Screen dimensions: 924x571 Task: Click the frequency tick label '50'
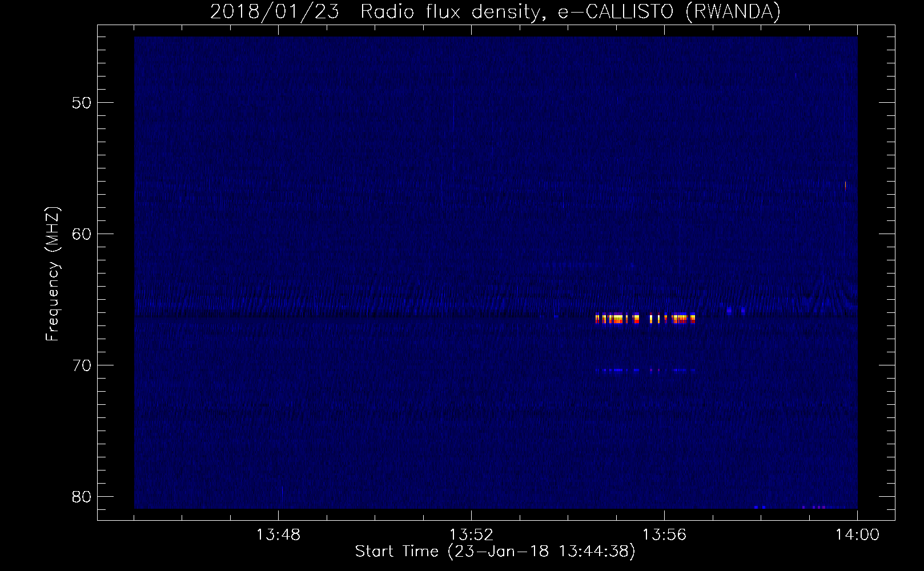[x=82, y=103]
